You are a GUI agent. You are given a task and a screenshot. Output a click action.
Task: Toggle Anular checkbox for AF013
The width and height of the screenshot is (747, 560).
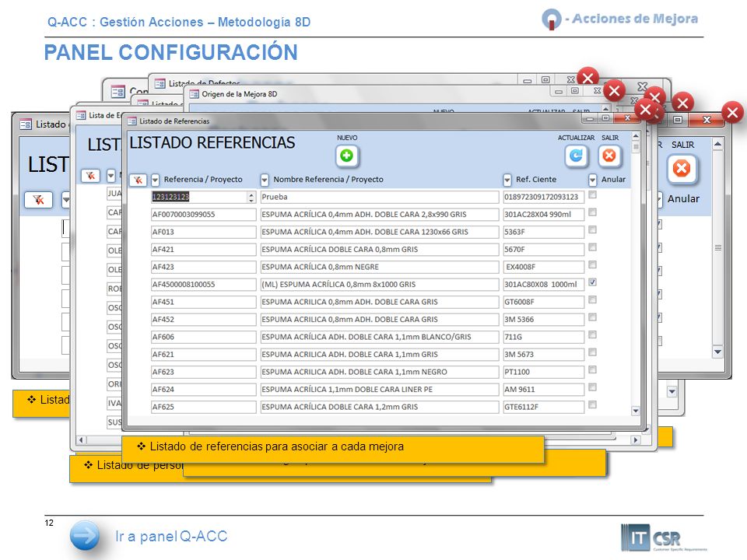(x=592, y=230)
